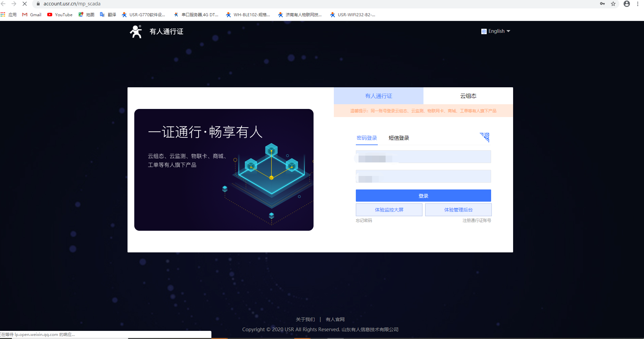Click the 体验监控大屏 button
Image resolution: width=644 pixels, height=339 pixels.
click(389, 210)
